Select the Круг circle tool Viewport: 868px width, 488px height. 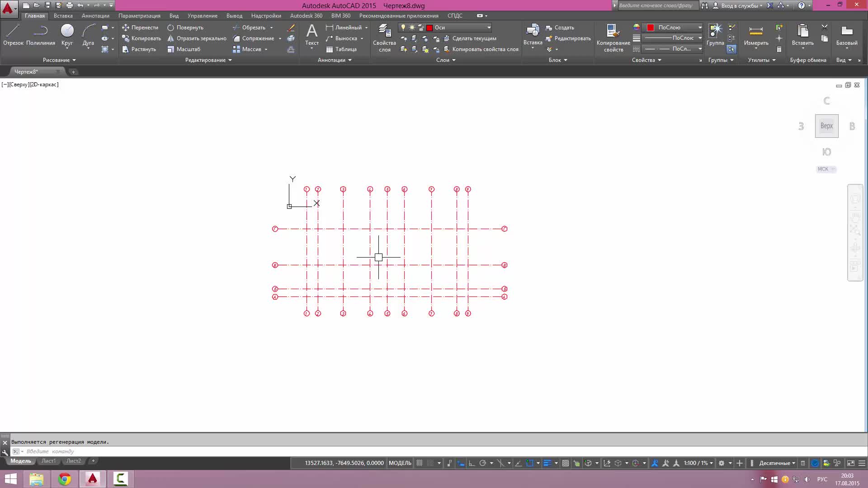67,35
